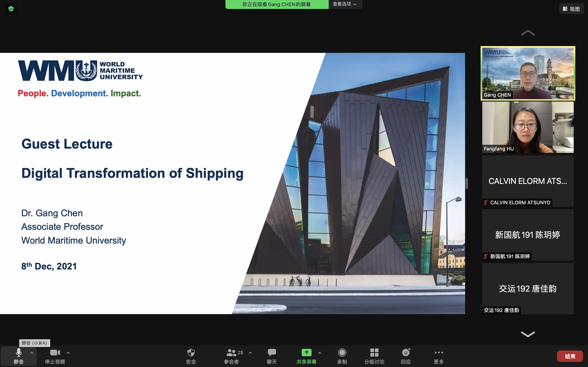Expand video options arrow beside camera
This screenshot has height=367, width=588.
pos(68,353)
